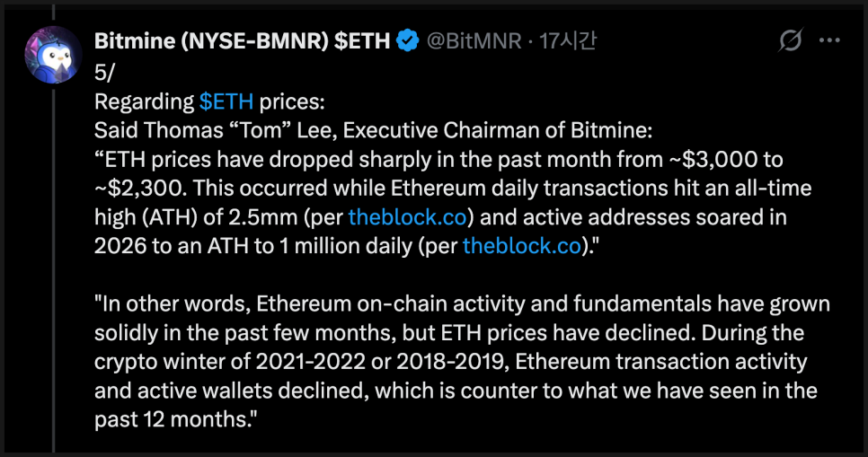Screen dimensions: 868x457
Task: Open the blue $ETH cashtag link
Action: point(226,101)
